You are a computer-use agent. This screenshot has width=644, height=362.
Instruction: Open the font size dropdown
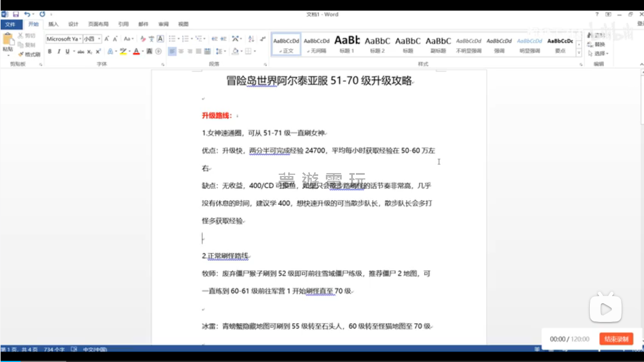(x=99, y=39)
